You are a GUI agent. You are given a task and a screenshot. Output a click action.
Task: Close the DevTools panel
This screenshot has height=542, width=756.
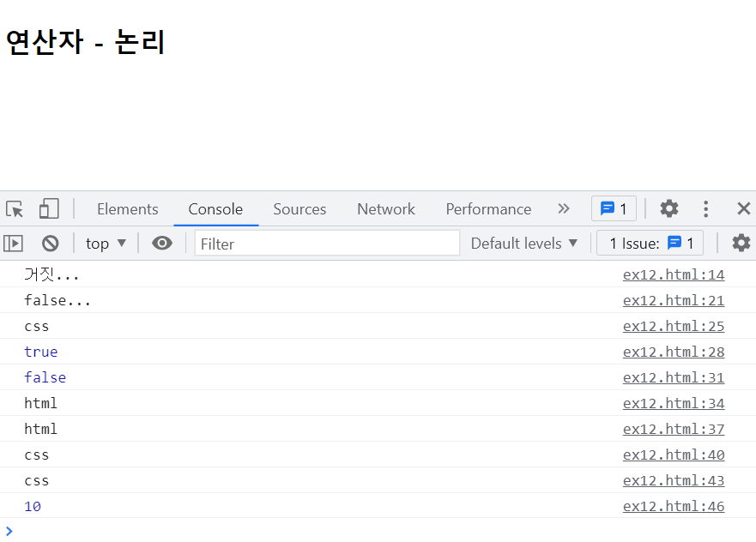(744, 208)
